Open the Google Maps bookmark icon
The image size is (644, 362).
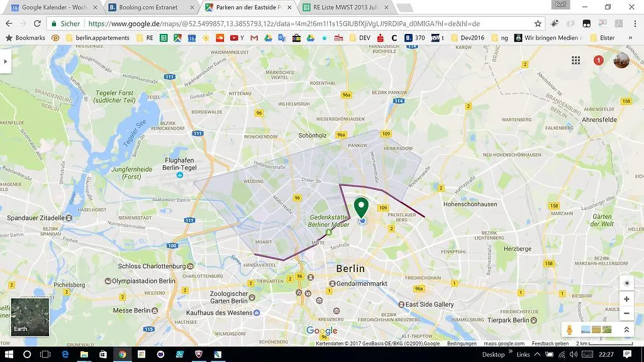pyautogui.click(x=177, y=38)
